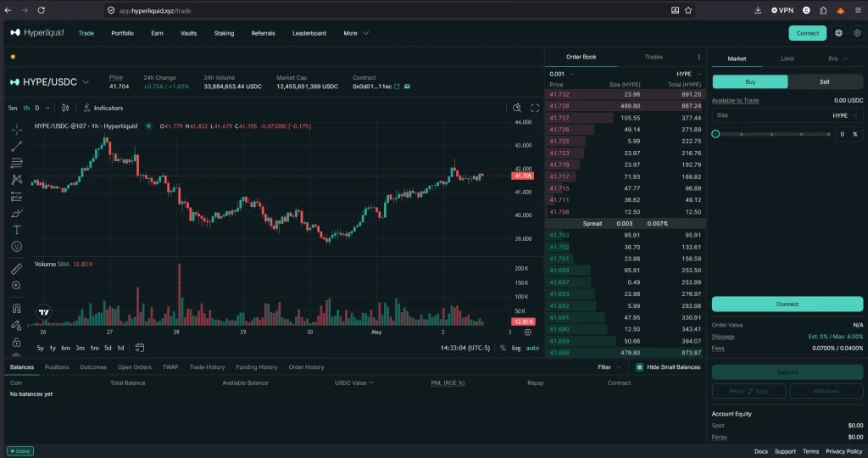Viewport: 868px width, 458px height.
Task: Favorite the HYPE/USDC pair star
Action: 13,57
